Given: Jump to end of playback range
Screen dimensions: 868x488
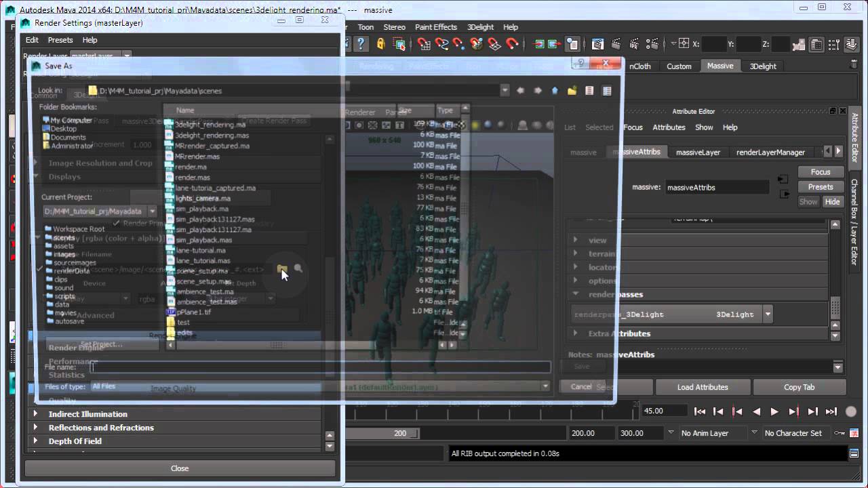Looking at the screenshot, I should (831, 411).
